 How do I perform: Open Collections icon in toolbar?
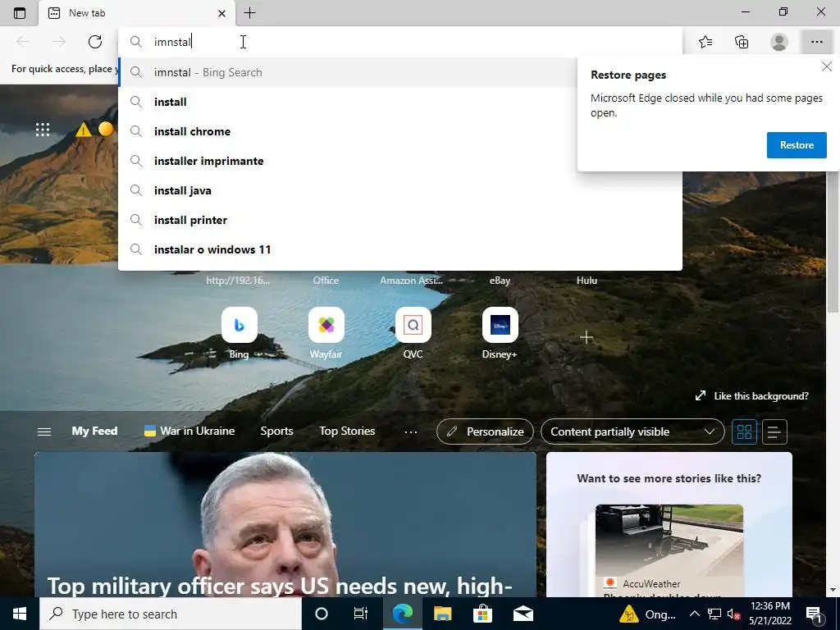click(742, 42)
